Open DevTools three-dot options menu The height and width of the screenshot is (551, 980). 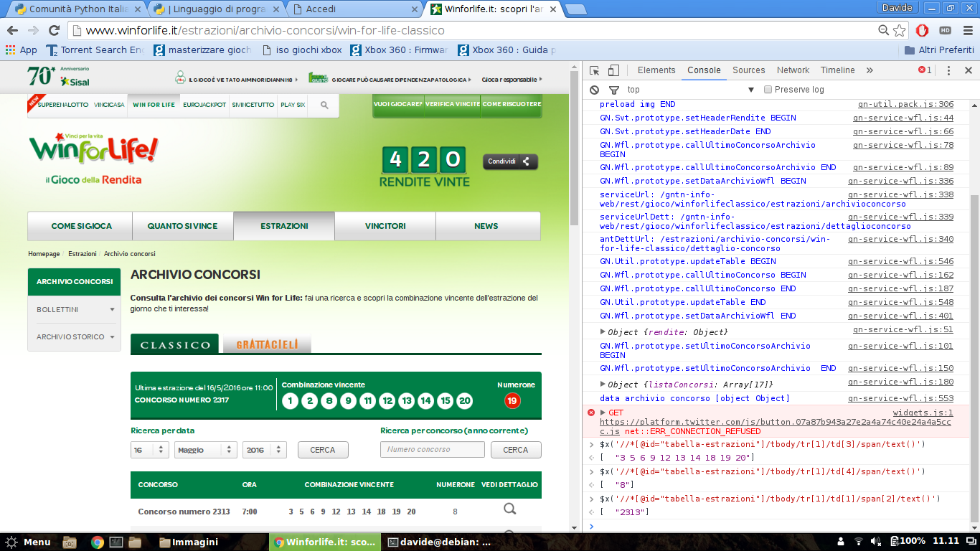948,70
